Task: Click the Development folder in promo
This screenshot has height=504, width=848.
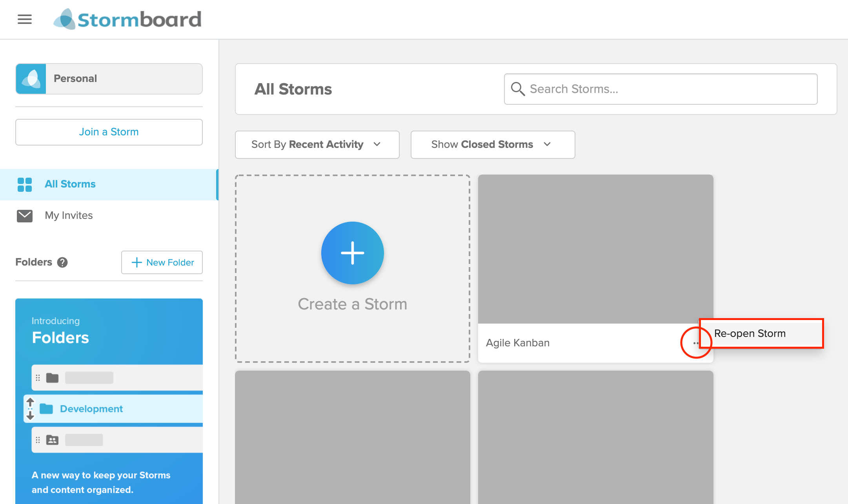Action: [114, 409]
